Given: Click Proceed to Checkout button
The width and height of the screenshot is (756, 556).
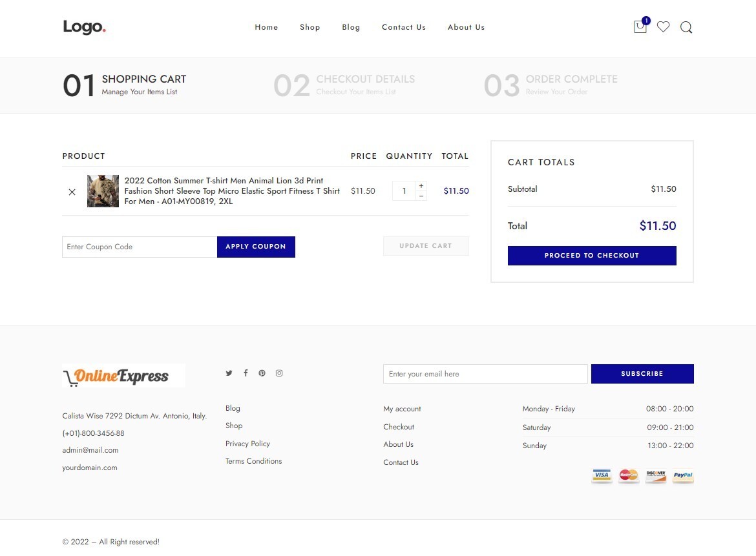Looking at the screenshot, I should pos(592,255).
